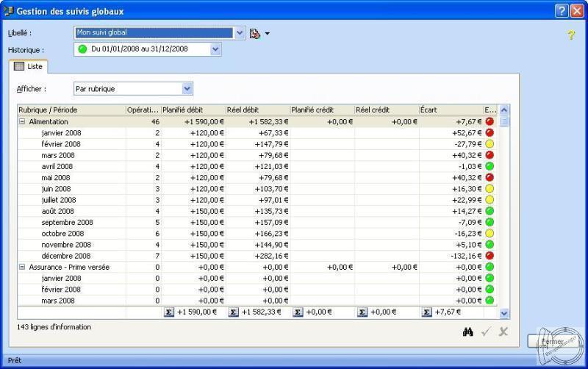Select the décembre 2008 row
The height and width of the screenshot is (369, 588).
[66, 256]
